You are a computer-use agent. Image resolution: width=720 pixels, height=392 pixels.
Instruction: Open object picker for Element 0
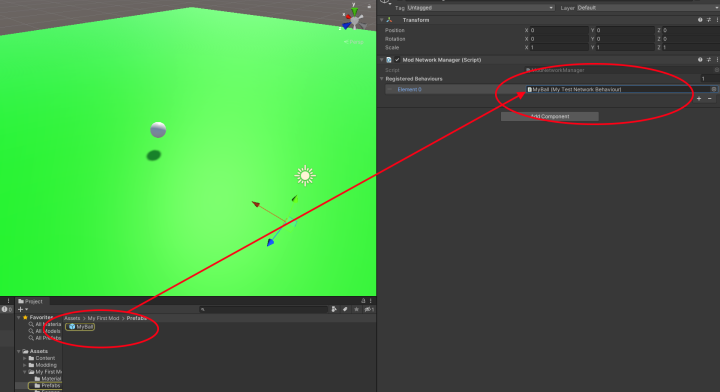[714, 90]
